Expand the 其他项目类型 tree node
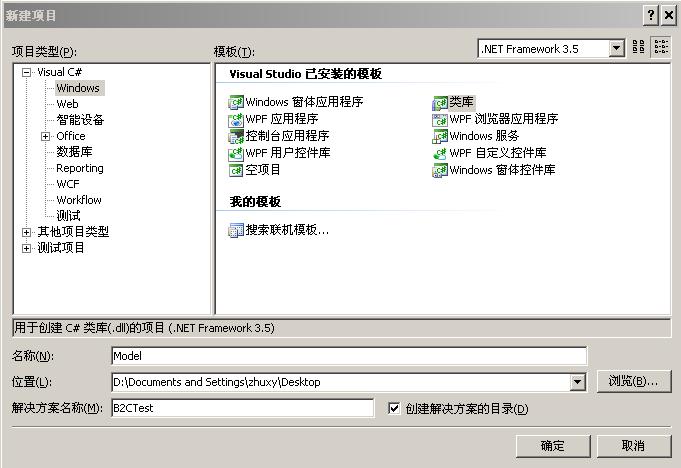 click(26, 232)
